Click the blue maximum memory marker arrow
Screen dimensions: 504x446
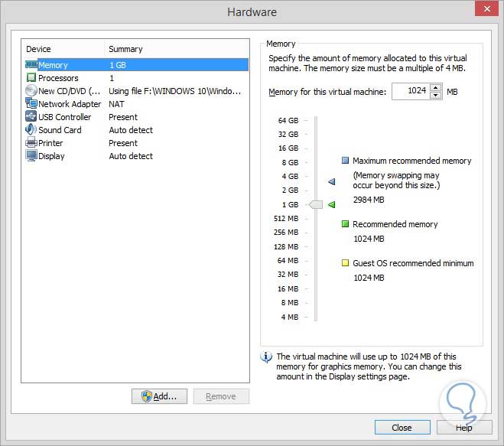tap(332, 181)
